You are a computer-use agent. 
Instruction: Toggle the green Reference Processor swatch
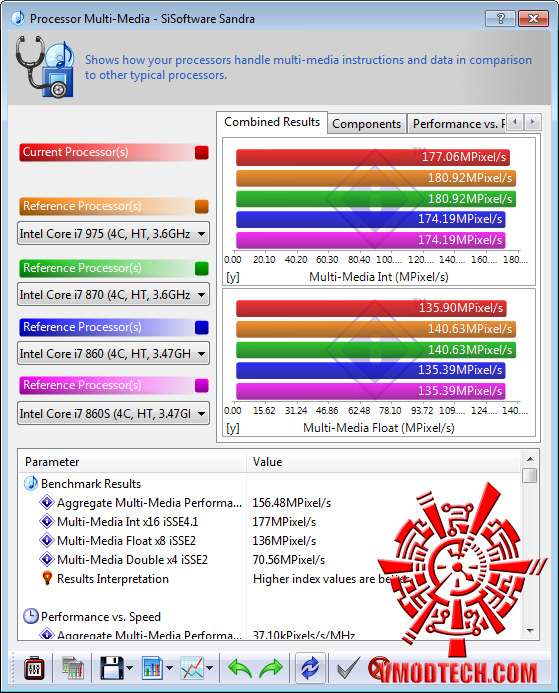point(202,268)
